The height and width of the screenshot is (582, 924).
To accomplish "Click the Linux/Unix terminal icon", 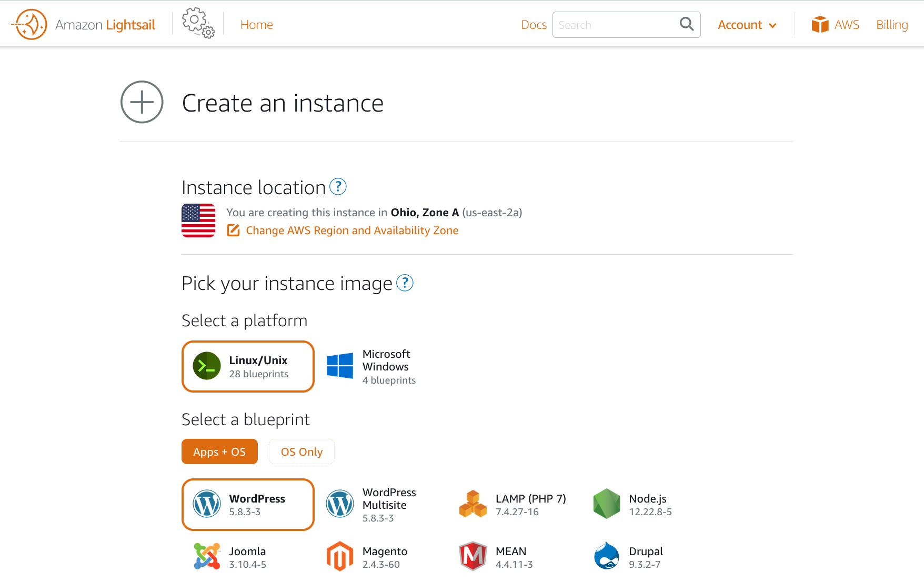I will [207, 366].
